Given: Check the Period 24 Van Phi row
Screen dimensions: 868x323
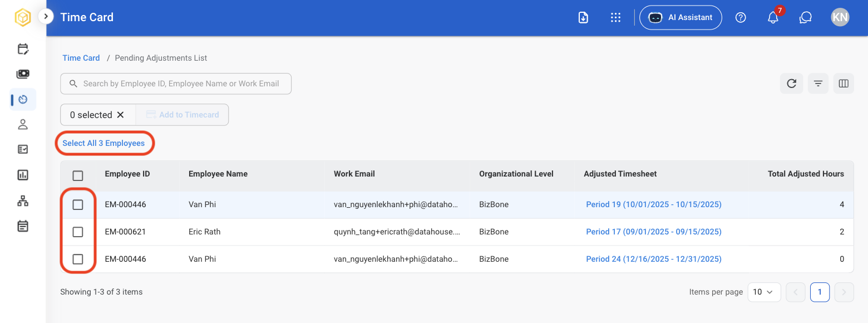Looking at the screenshot, I should coord(78,259).
